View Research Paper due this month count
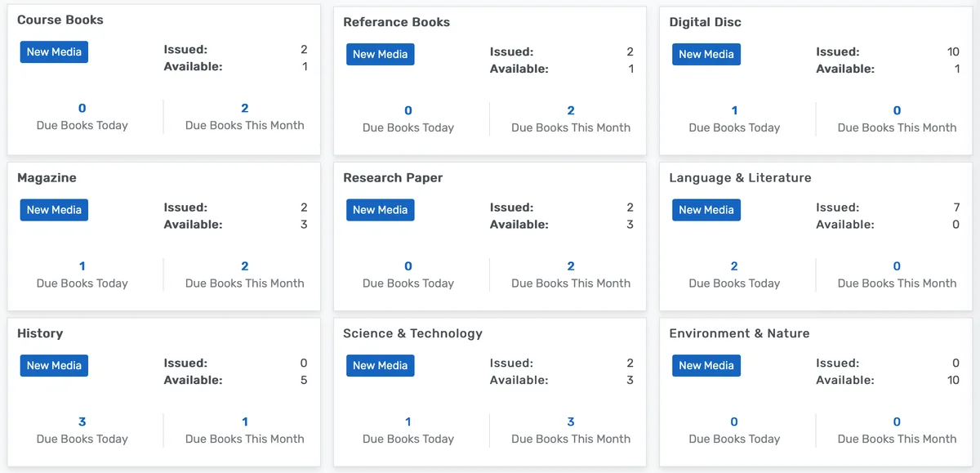 pyautogui.click(x=570, y=266)
